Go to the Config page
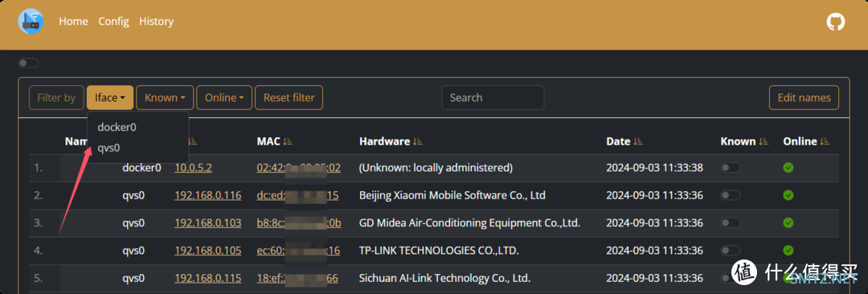 click(x=113, y=21)
